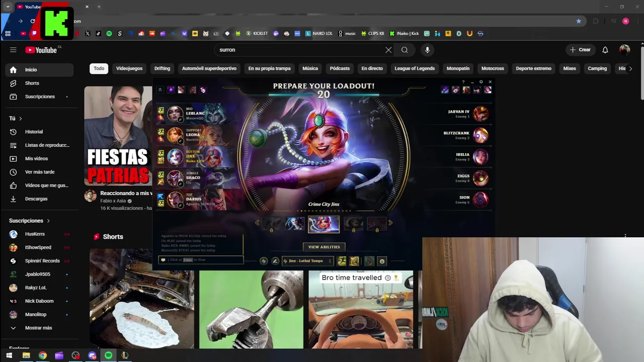Open Fiestas Patrias video thumbnail
Screen dimensions: 644x362
pos(118,136)
